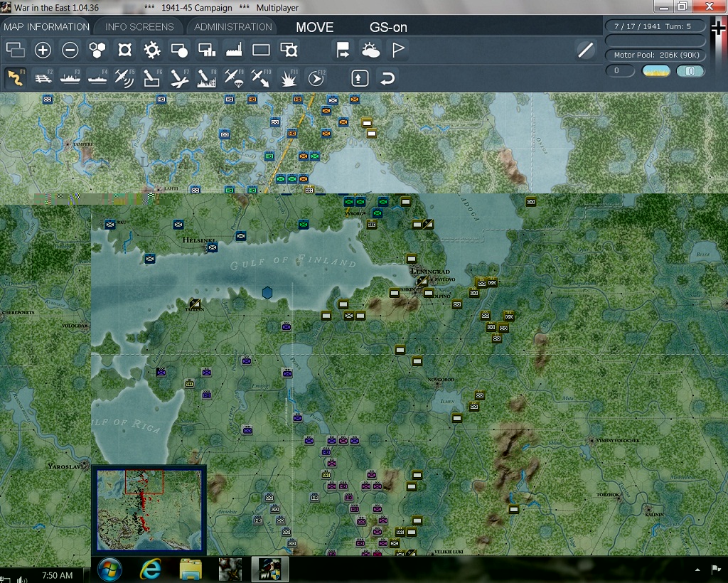Select the F4 amphibious ship icon
The width and height of the screenshot is (728, 583).
coord(97,77)
